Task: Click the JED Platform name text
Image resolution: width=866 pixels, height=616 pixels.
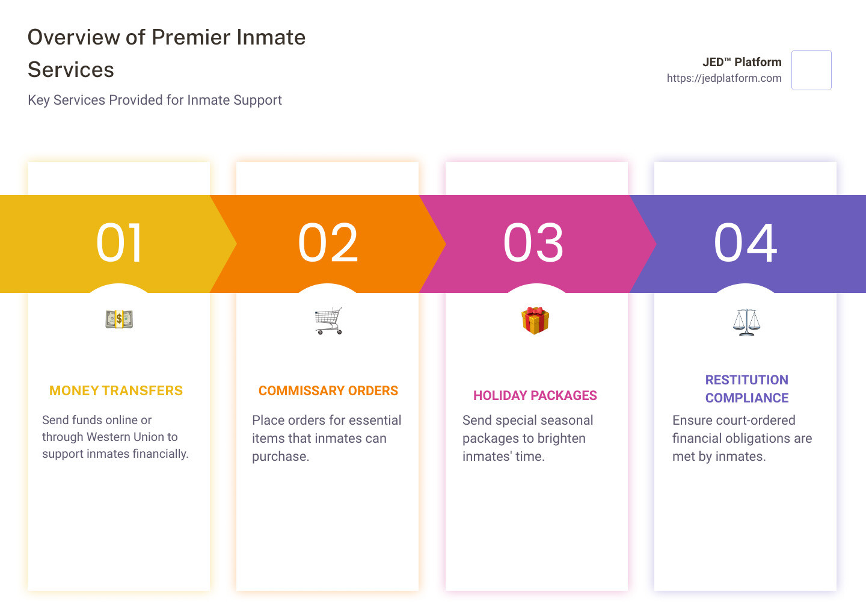Action: click(742, 62)
